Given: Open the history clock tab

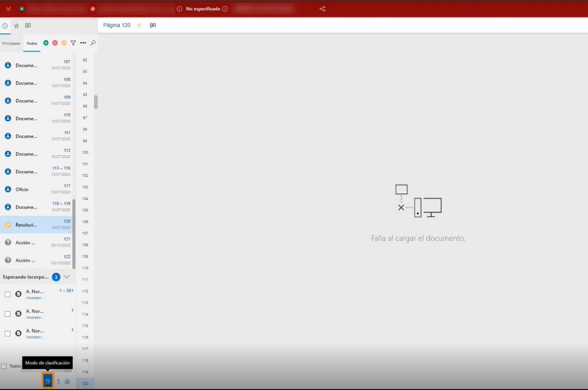Looking at the screenshot, I should tap(5, 26).
